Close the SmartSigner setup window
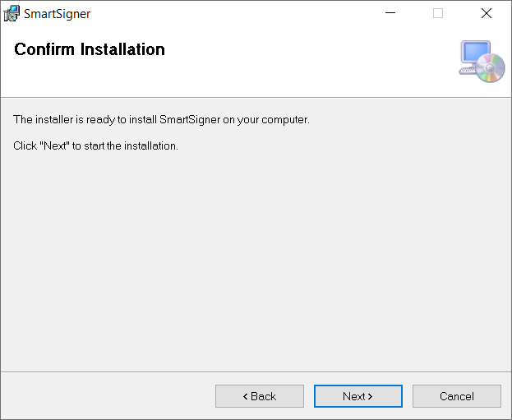 (x=487, y=13)
